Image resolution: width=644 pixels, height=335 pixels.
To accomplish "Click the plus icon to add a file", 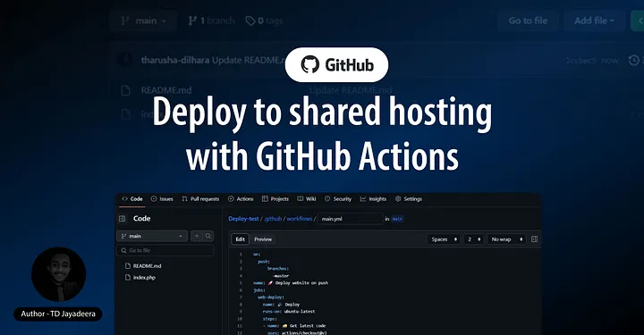I will click(x=197, y=236).
